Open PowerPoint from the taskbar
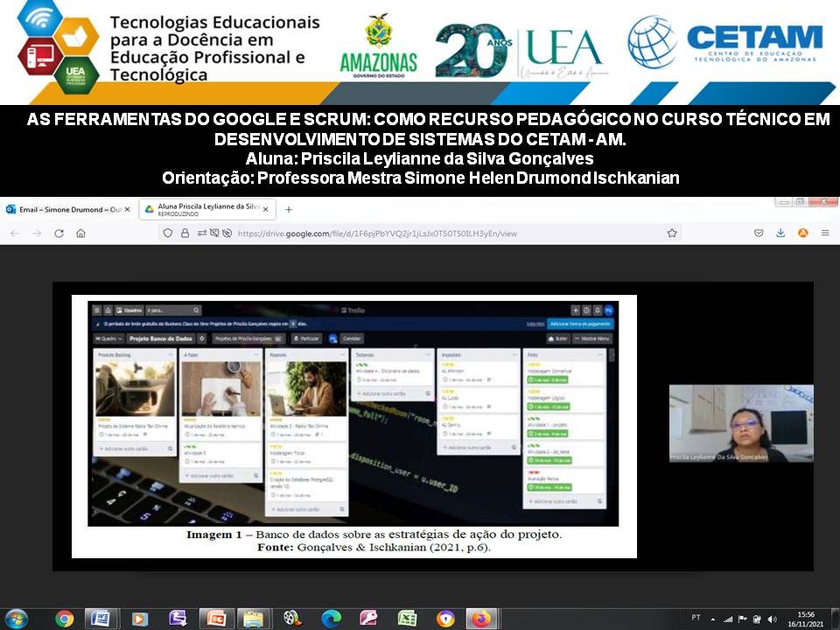The height and width of the screenshot is (630, 840). [x=217, y=619]
